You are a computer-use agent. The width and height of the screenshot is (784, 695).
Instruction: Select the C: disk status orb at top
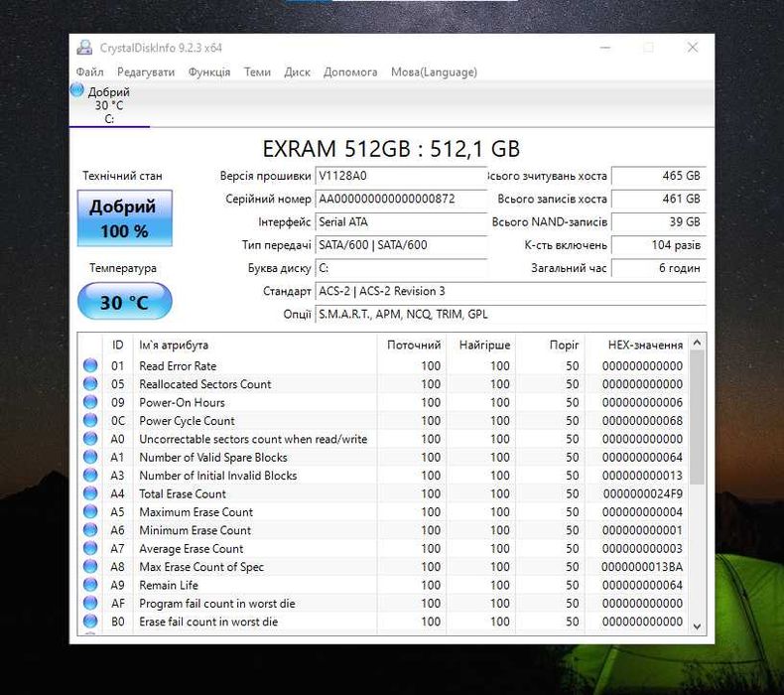pos(77,90)
